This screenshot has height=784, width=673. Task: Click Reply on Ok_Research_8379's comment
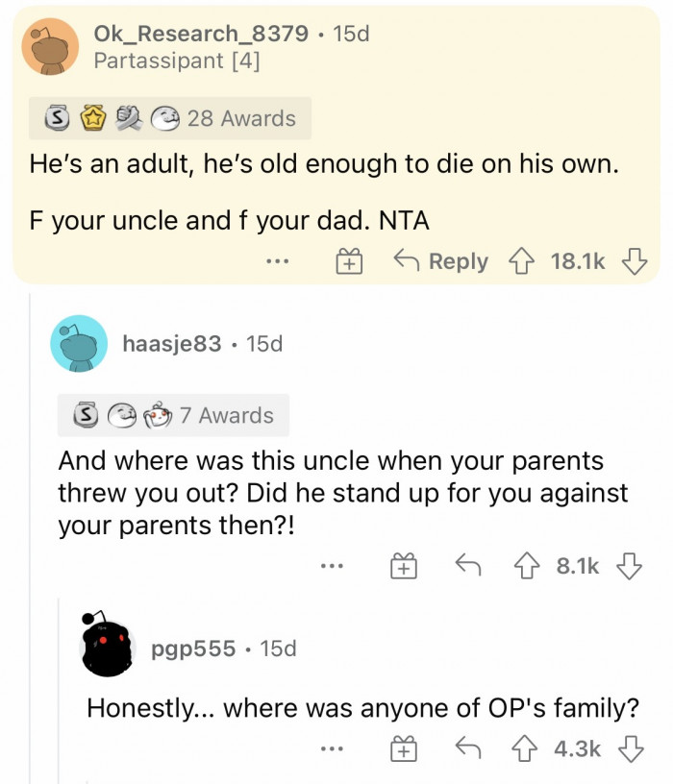443,260
